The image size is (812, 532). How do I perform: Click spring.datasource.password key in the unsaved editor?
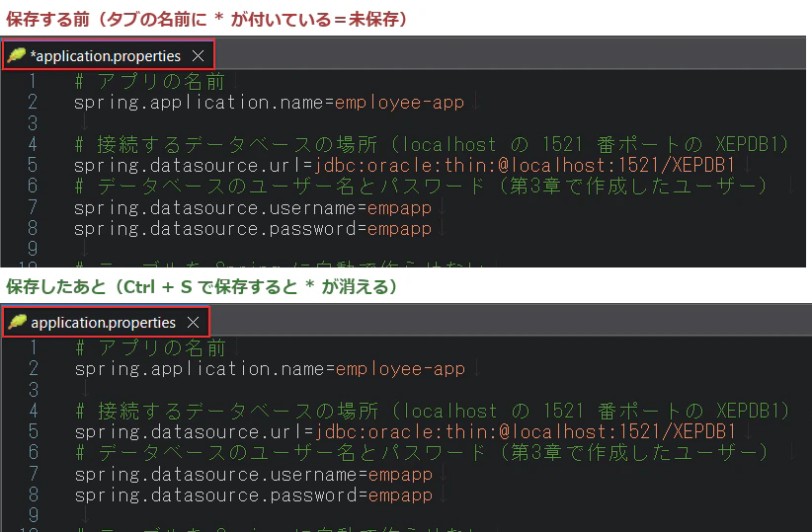(215, 228)
